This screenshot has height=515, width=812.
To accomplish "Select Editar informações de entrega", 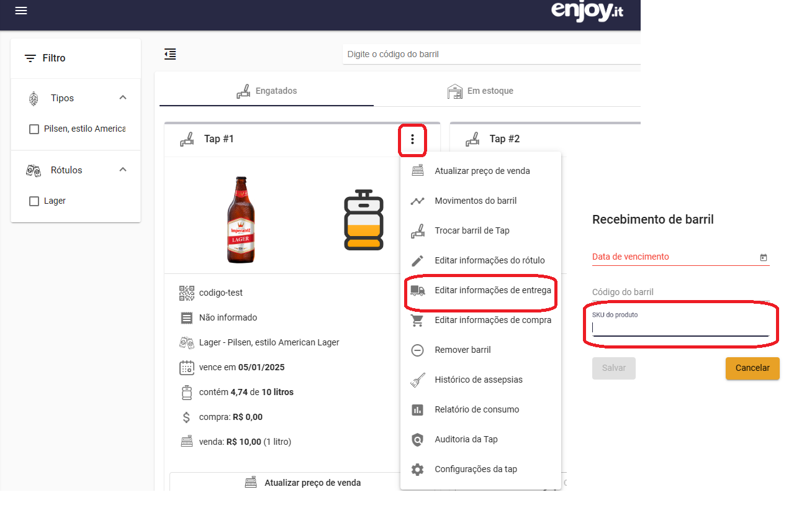I will pyautogui.click(x=480, y=290).
